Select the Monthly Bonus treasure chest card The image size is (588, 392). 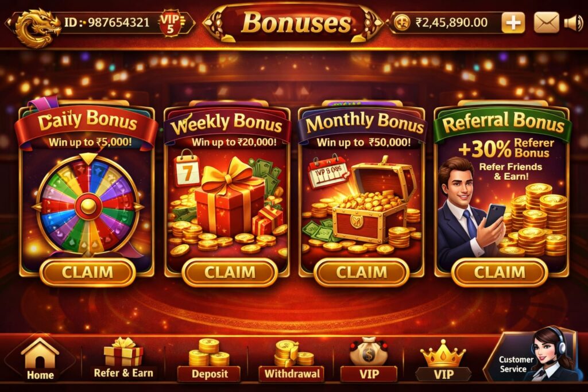[x=362, y=191]
